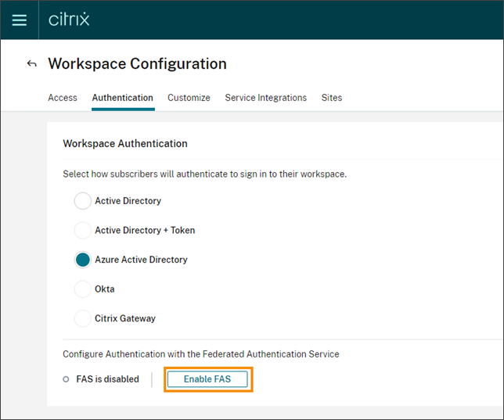The width and height of the screenshot is (504, 420).
Task: Switch to the Access tab
Action: (x=63, y=97)
